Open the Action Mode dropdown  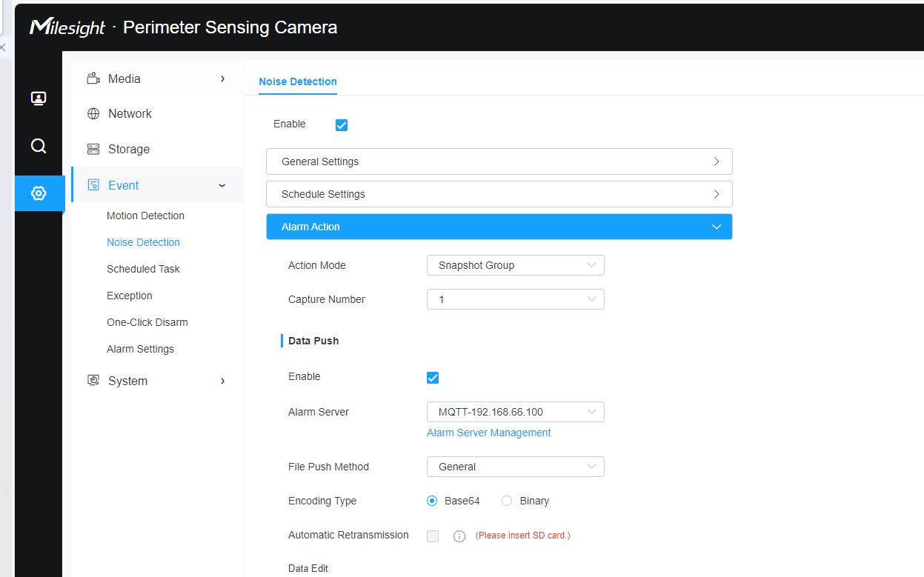click(516, 265)
